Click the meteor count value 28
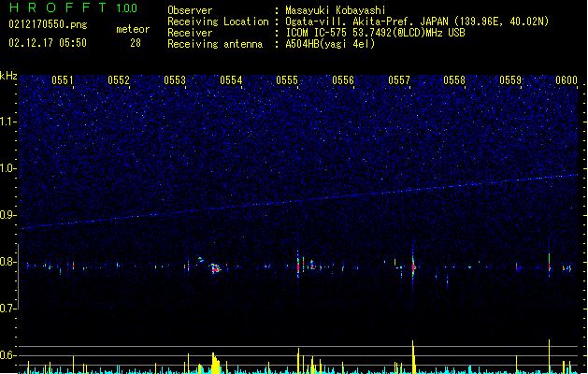Viewport: 588px width, 374px height. [136, 43]
